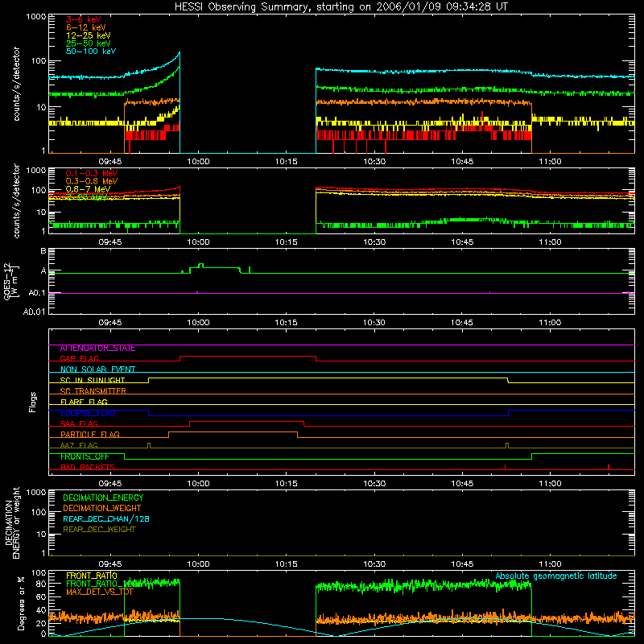Screen dimensions: 644x644
Task: Click the Degrees or % axis label
Action: [x=21, y=603]
